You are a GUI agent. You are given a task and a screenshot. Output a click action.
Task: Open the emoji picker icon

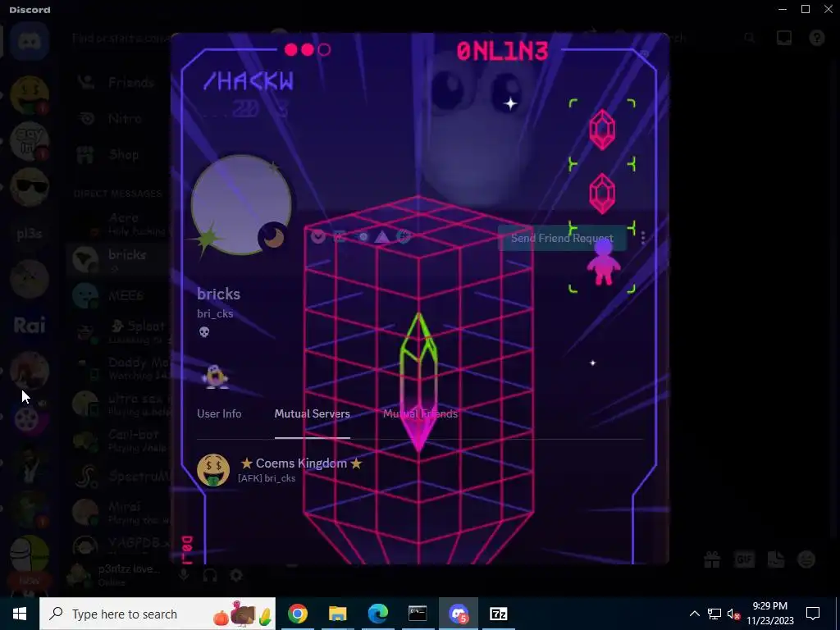pyautogui.click(x=806, y=559)
